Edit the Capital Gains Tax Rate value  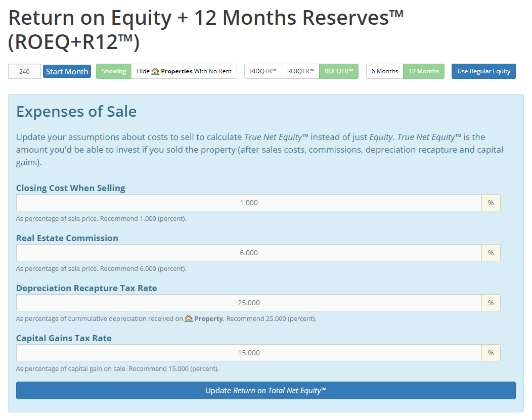click(249, 352)
